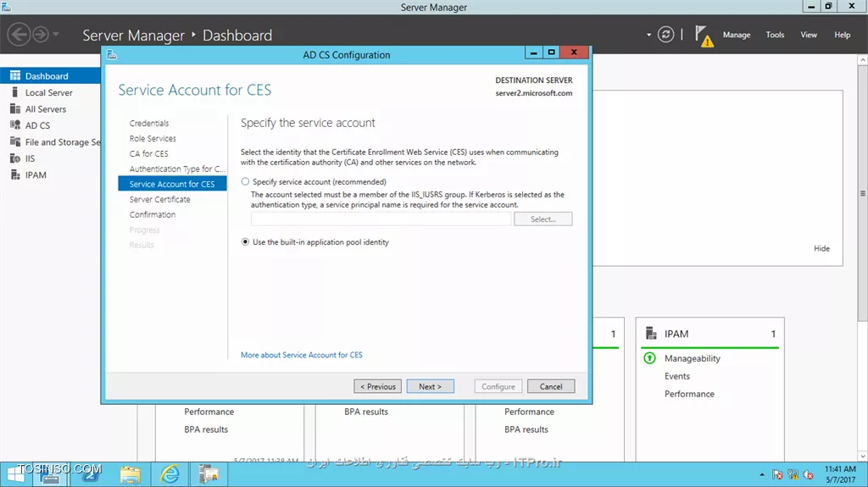Click the Server Manager vertical scrollbar

(x=862, y=194)
